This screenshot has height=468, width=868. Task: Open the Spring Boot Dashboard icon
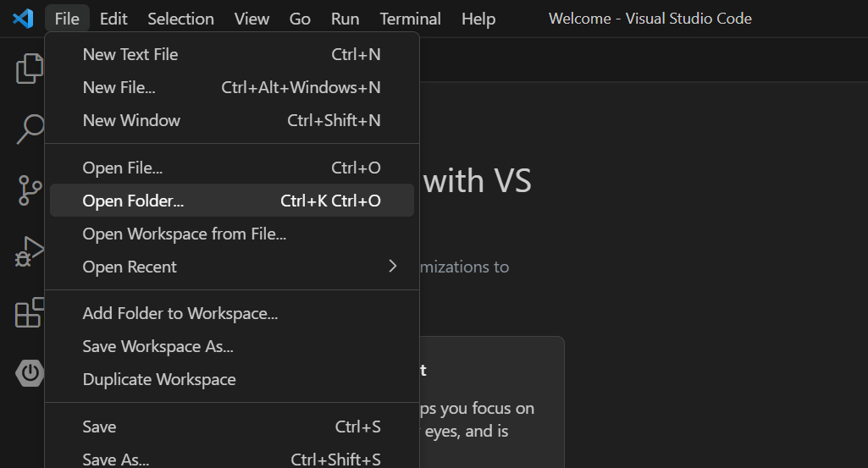30,373
